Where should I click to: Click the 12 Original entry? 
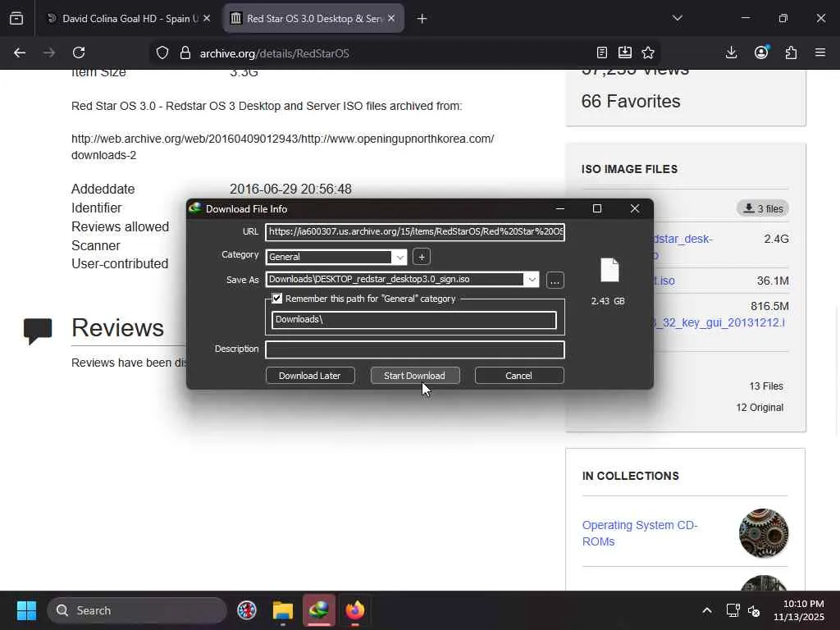pyautogui.click(x=760, y=408)
